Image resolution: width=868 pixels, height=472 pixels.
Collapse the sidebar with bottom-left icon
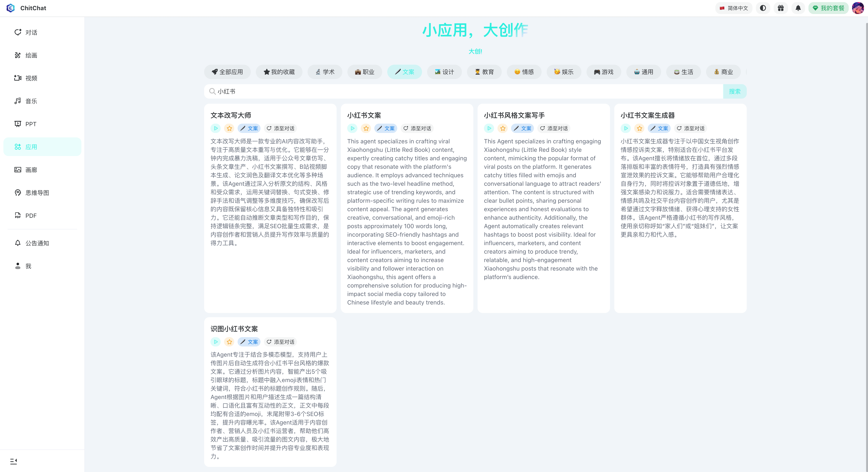click(x=14, y=461)
